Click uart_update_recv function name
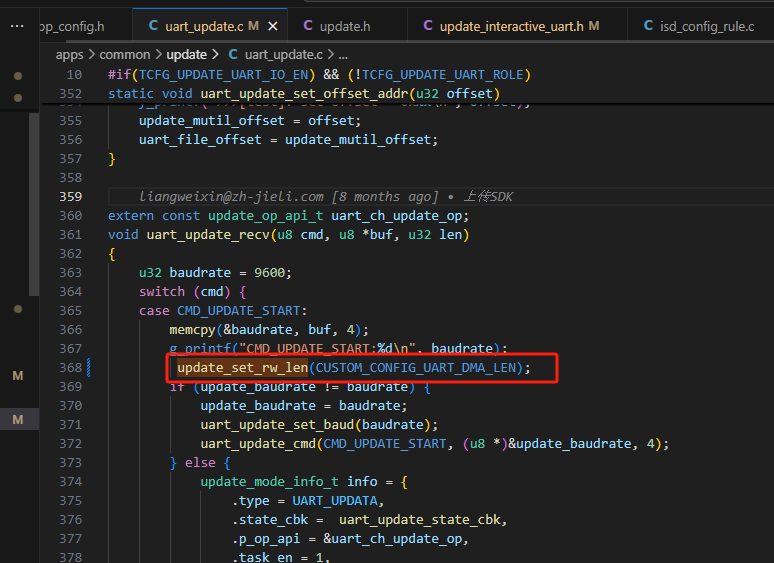This screenshot has width=774, height=563. (208, 234)
